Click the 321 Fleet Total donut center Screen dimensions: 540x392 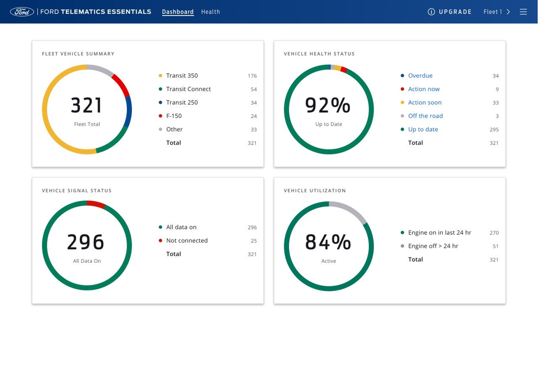click(x=86, y=105)
